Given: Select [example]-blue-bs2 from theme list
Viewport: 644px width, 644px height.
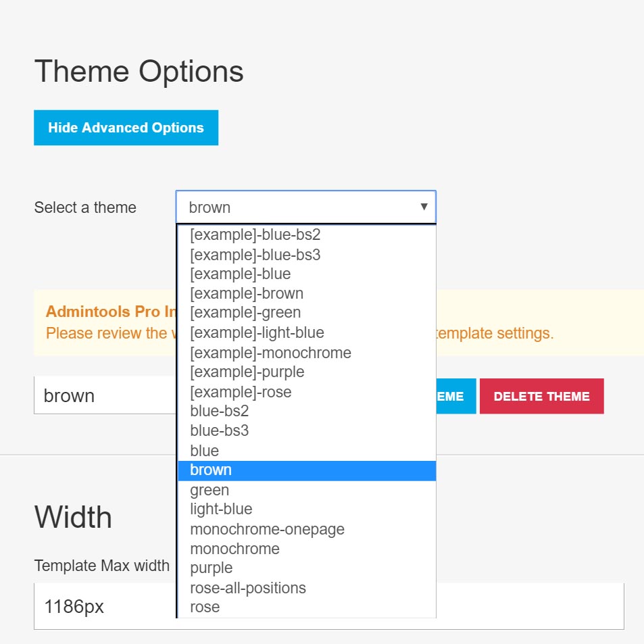Looking at the screenshot, I should click(x=306, y=235).
